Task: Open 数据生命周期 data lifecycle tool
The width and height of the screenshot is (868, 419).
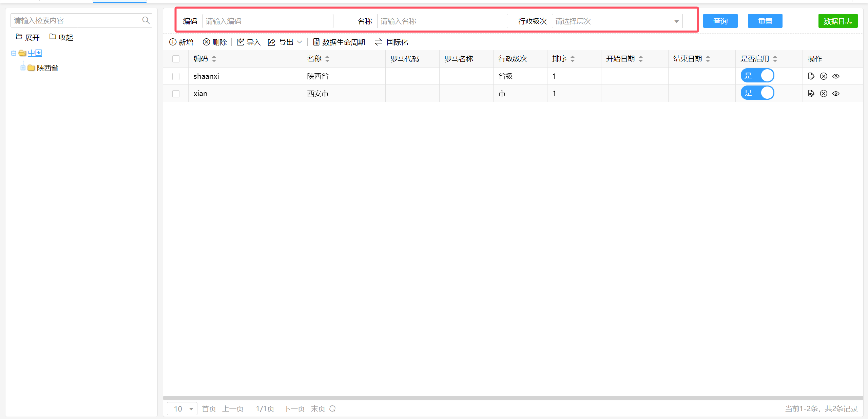Action: pyautogui.click(x=316, y=42)
